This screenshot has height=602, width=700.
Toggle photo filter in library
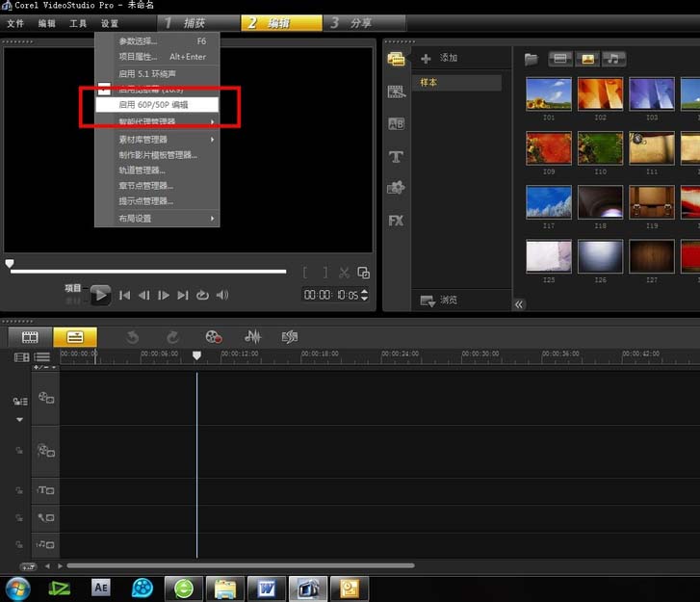pyautogui.click(x=587, y=59)
